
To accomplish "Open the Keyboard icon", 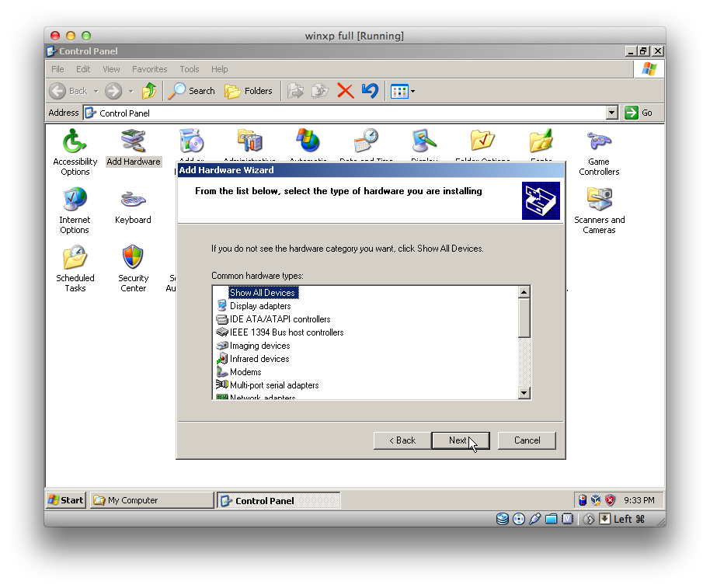I will 133,206.
